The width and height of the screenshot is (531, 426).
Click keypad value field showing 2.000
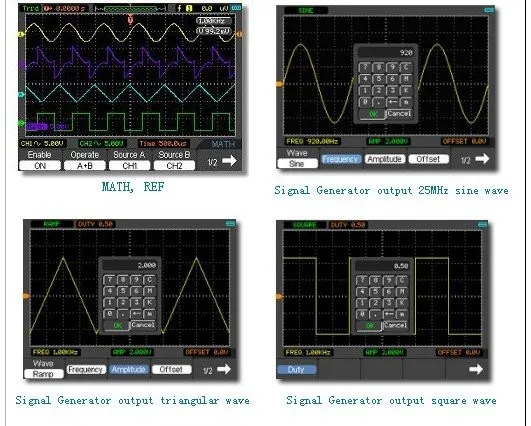point(130,265)
